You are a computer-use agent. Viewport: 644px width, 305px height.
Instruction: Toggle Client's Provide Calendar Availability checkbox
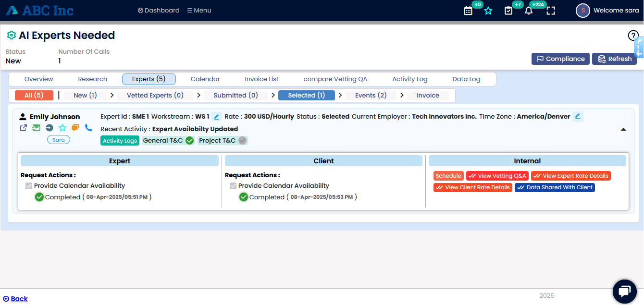point(233,186)
